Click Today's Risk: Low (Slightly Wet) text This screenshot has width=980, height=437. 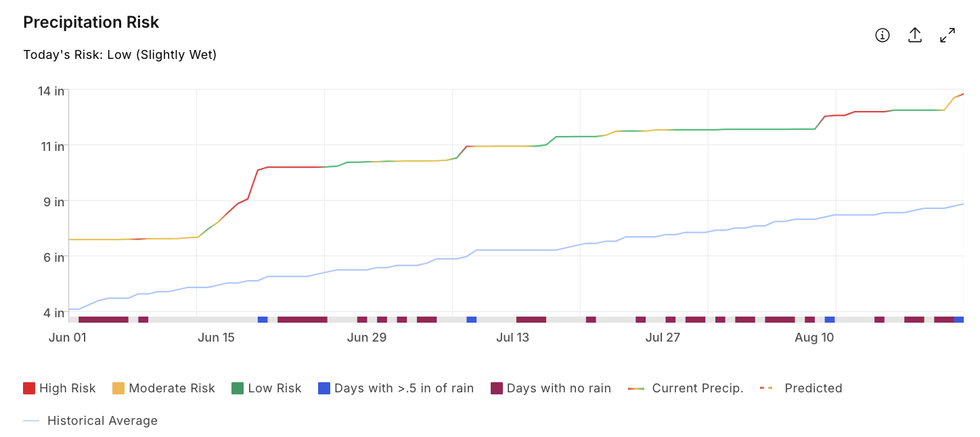pos(120,55)
